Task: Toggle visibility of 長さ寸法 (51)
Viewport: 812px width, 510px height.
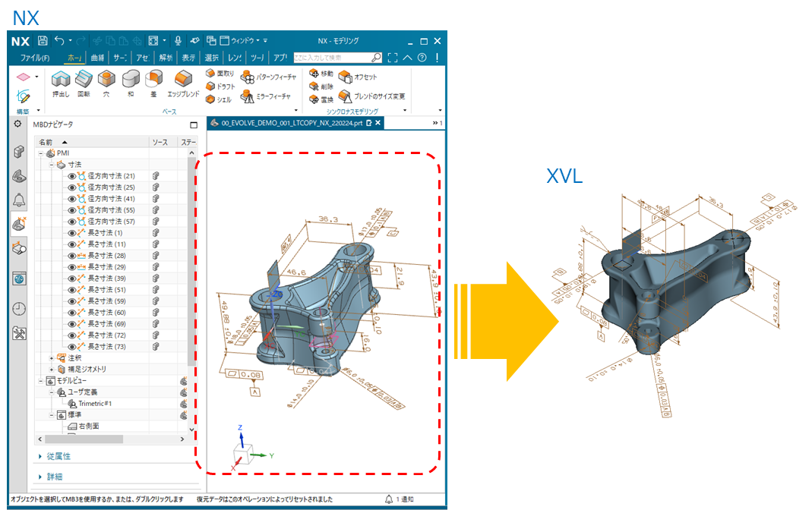Action: click(x=72, y=290)
